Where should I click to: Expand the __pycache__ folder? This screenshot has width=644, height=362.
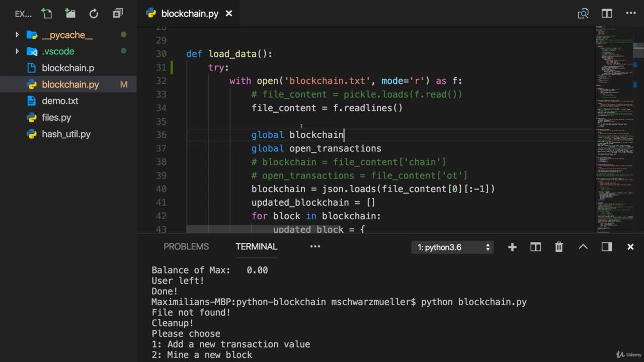click(x=17, y=35)
